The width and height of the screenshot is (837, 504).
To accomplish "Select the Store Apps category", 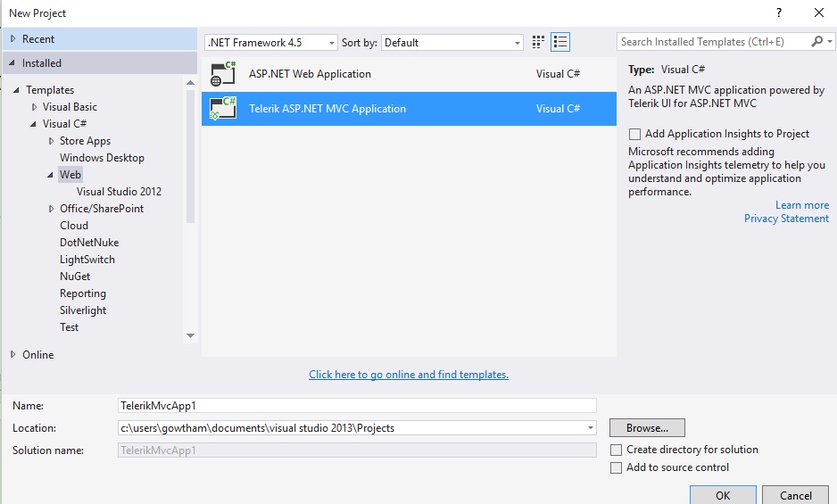I will point(85,141).
